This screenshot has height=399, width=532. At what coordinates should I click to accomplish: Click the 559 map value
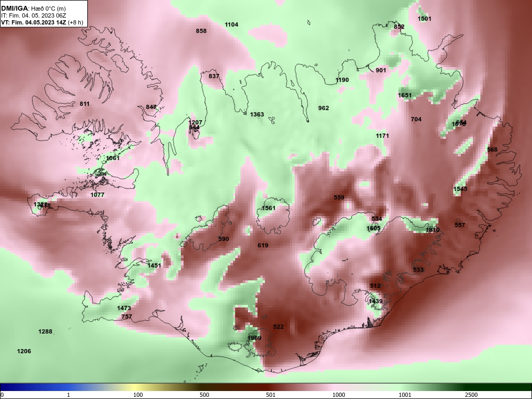pyautogui.click(x=339, y=197)
